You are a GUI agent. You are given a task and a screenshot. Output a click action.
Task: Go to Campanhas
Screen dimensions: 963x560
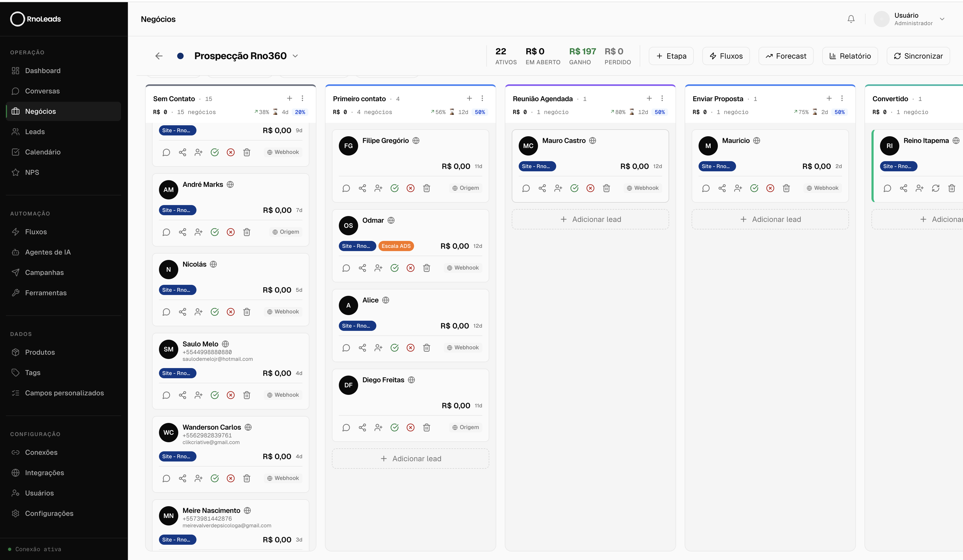click(63, 272)
